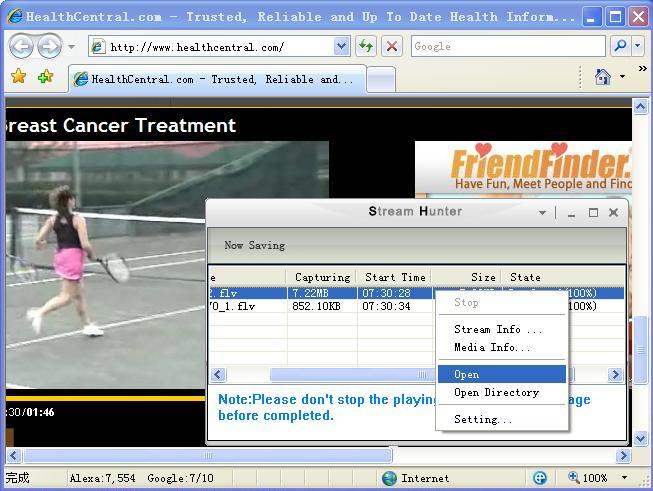The height and width of the screenshot is (491, 653).
Task: Maximize the Internet Explorer window
Action: click(x=615, y=17)
